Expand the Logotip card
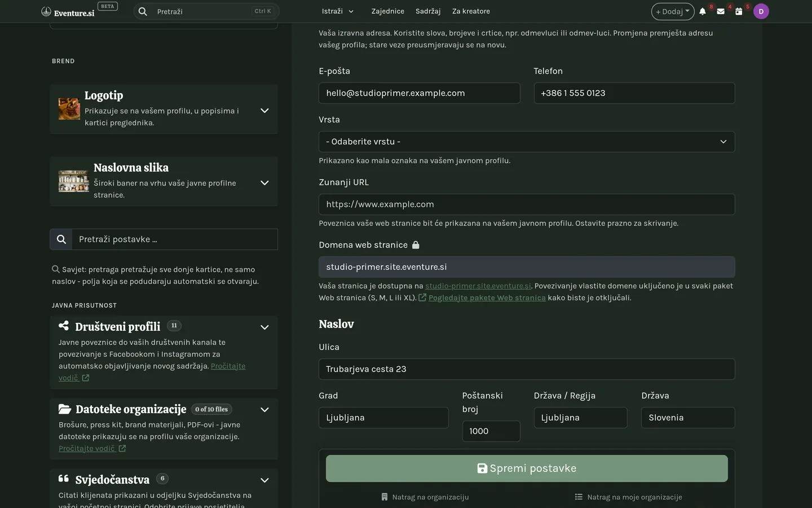812x508 pixels. (264, 111)
